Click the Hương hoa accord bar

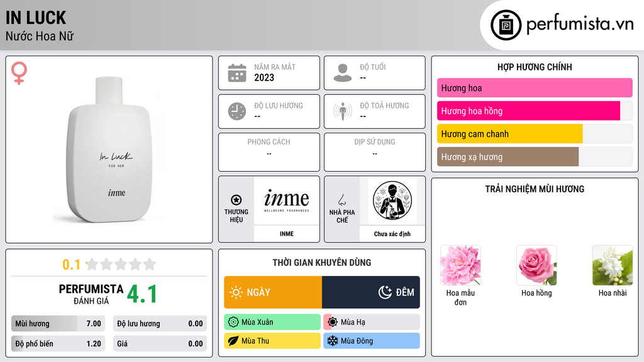(x=535, y=88)
